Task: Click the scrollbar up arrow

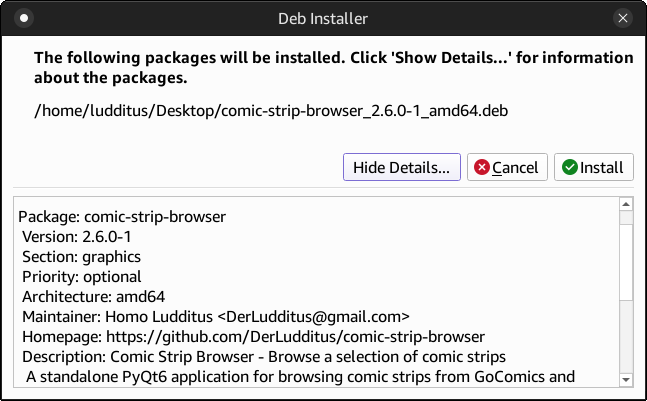Action: pyautogui.click(x=626, y=204)
